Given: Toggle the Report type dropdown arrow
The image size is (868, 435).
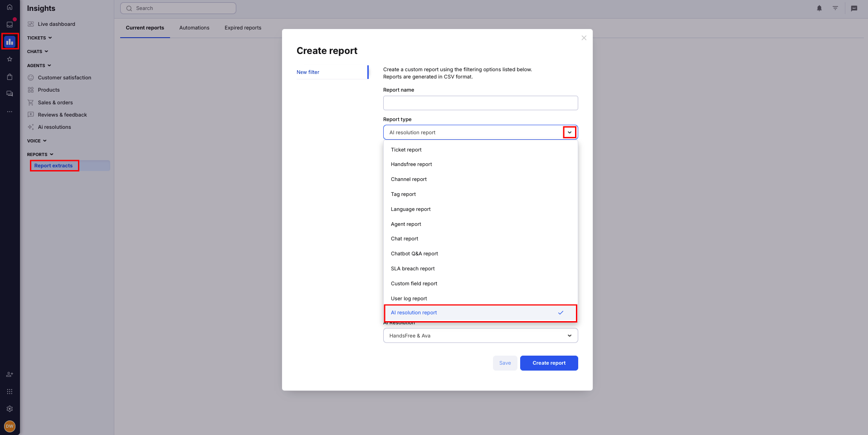Looking at the screenshot, I should 570,132.
